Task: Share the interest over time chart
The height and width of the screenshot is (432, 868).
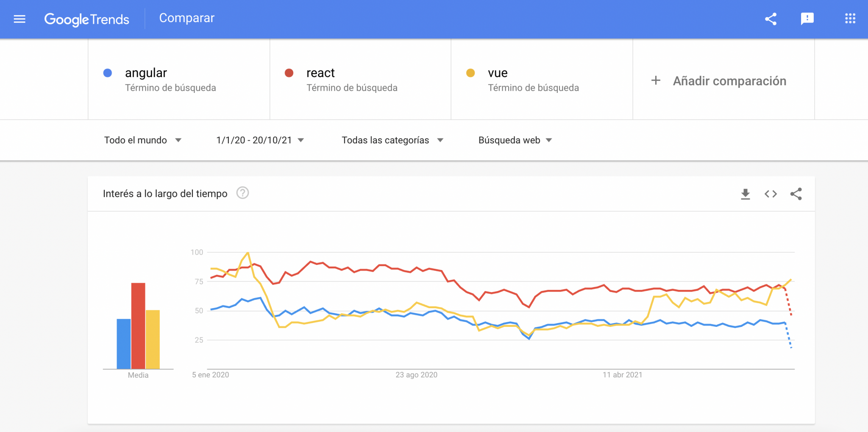Action: [x=797, y=194]
